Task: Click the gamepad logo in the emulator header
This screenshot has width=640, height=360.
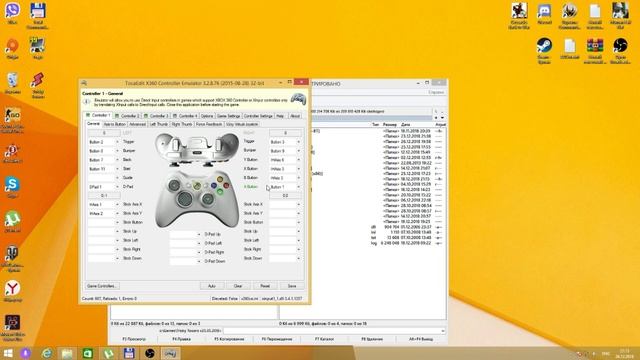Action: [x=298, y=99]
